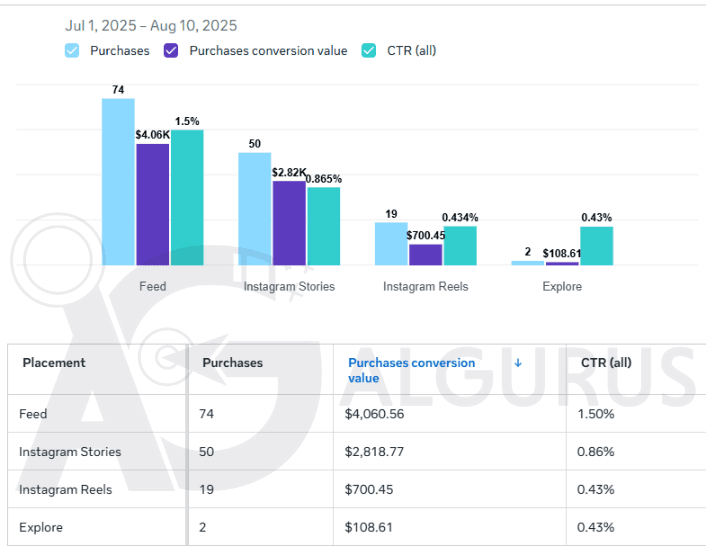Click Instagram Stories Purchases bar showing 50
The height and width of the screenshot is (546, 706).
pos(254,209)
